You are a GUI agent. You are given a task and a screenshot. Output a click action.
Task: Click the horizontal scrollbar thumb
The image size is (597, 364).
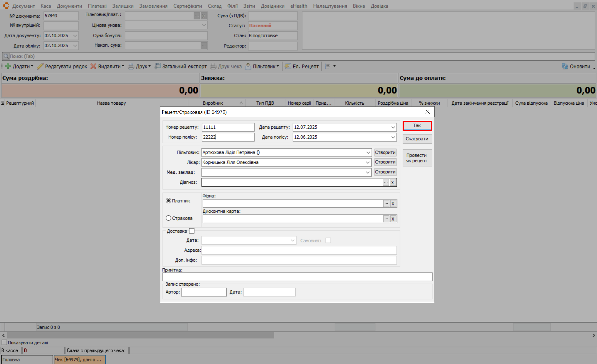[140, 335]
